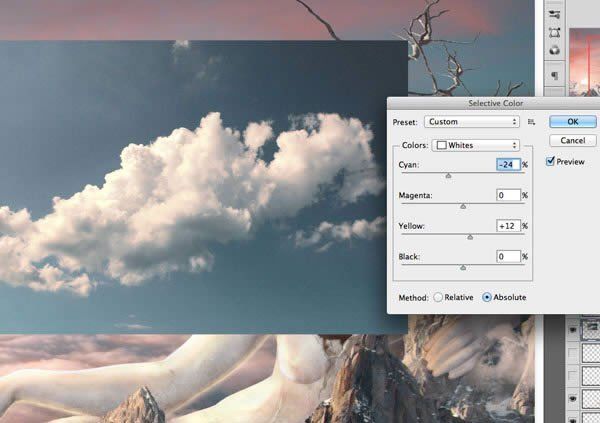Open the Preset dropdown showing Custom

point(471,122)
